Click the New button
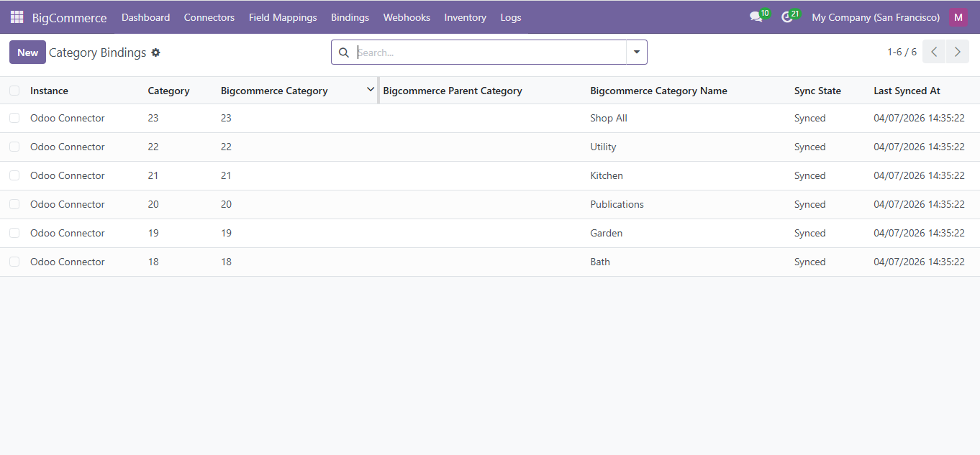This screenshot has width=980, height=455. coord(27,52)
